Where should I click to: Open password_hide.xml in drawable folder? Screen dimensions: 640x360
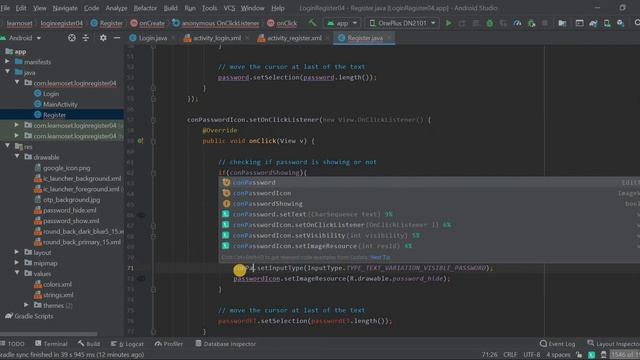coord(70,210)
